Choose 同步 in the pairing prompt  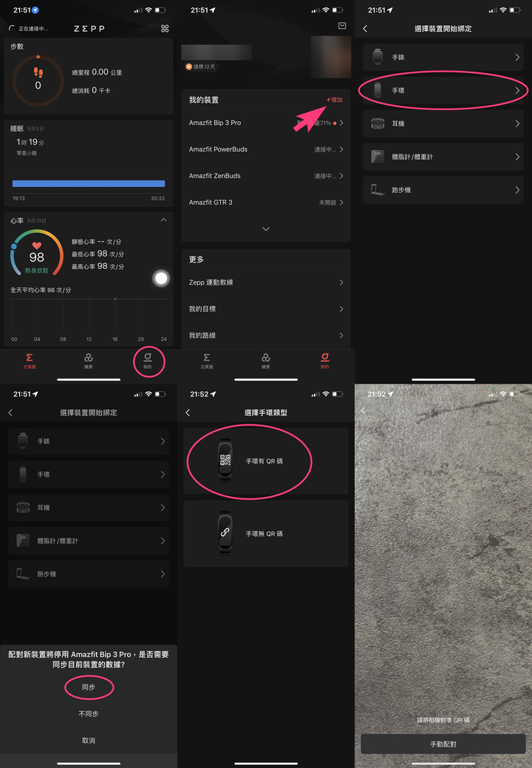coord(89,687)
